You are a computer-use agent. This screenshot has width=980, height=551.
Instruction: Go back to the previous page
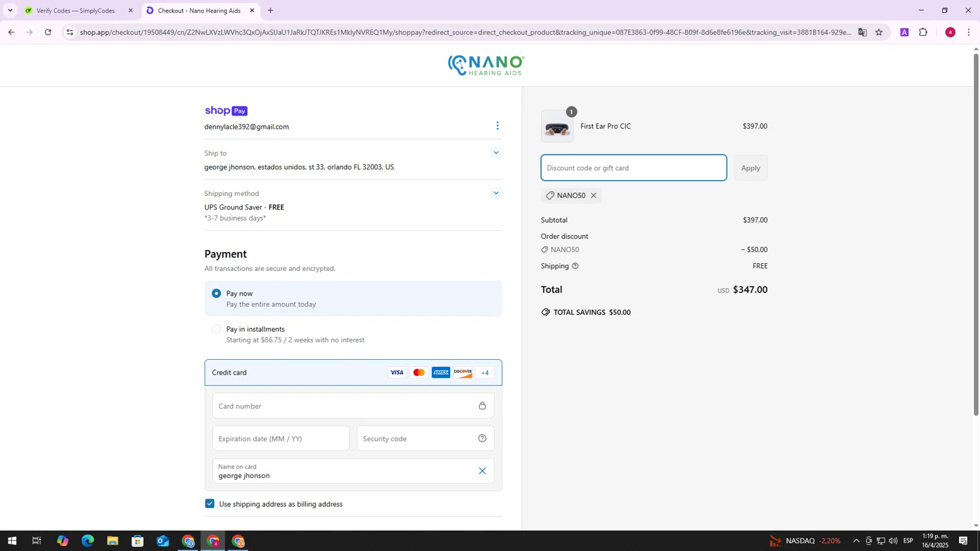point(10,32)
